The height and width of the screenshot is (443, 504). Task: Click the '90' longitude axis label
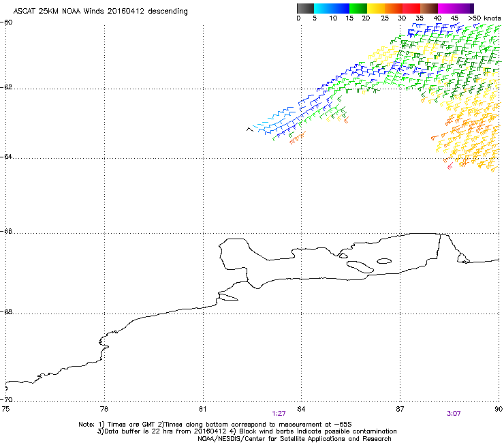coord(499,409)
